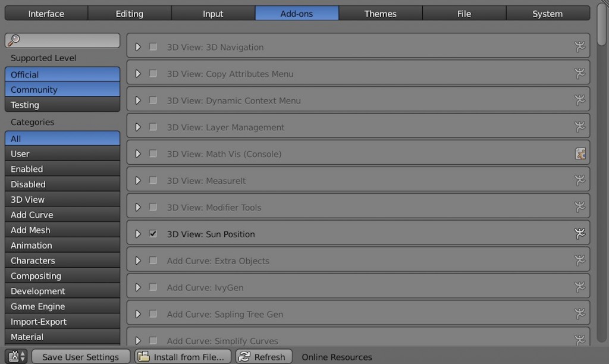The image size is (609, 364).
Task: Click the community icon on Layer Management row
Action: [x=579, y=127]
